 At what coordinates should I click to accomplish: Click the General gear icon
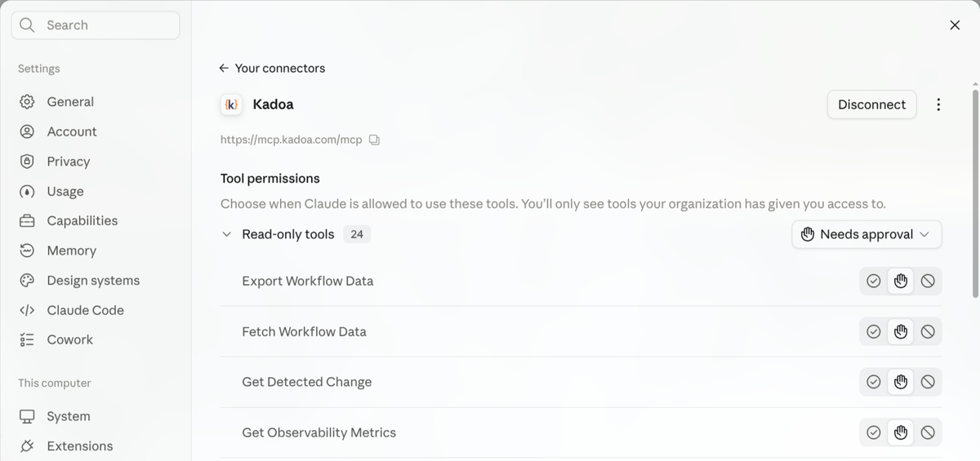(27, 102)
